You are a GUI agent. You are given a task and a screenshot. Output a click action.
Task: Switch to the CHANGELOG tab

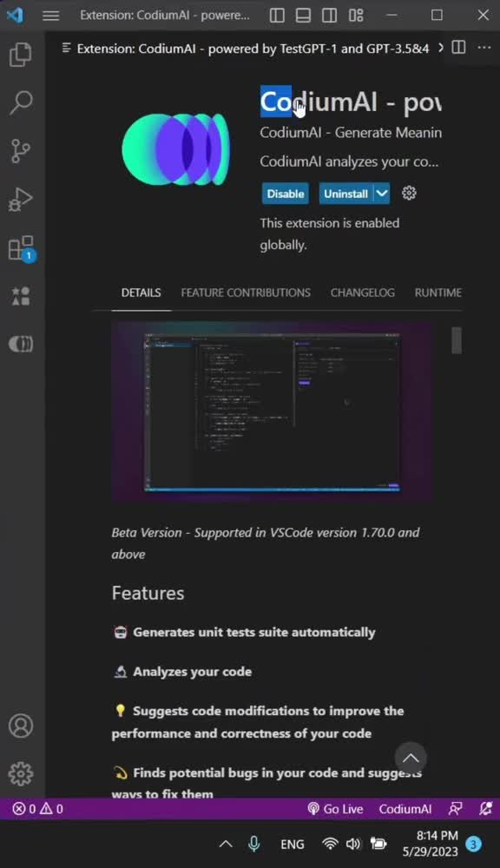click(363, 293)
